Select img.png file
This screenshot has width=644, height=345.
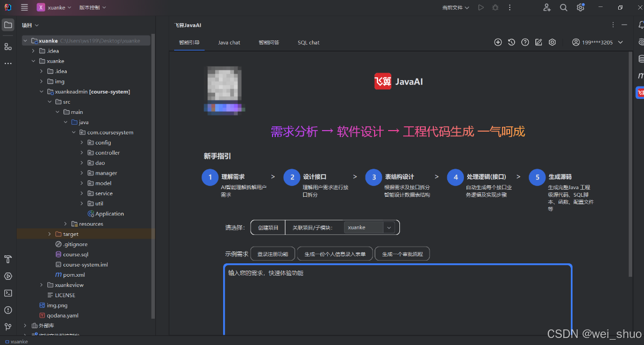pos(53,305)
